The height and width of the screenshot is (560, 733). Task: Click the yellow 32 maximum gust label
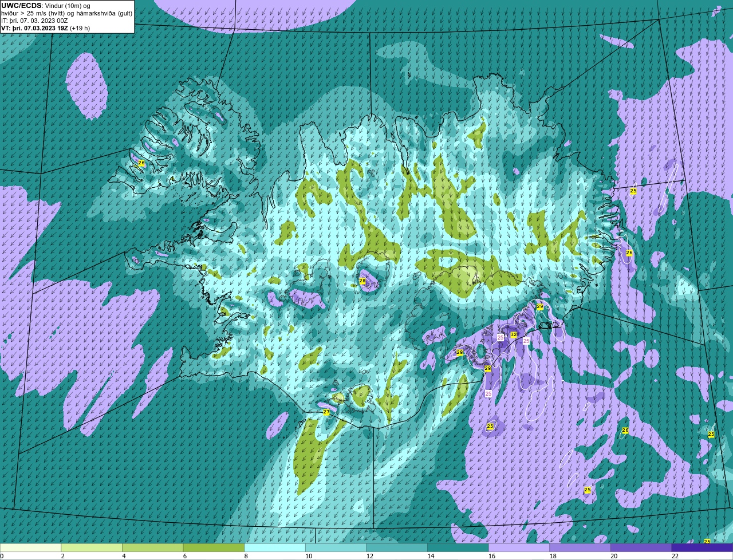[x=514, y=334]
